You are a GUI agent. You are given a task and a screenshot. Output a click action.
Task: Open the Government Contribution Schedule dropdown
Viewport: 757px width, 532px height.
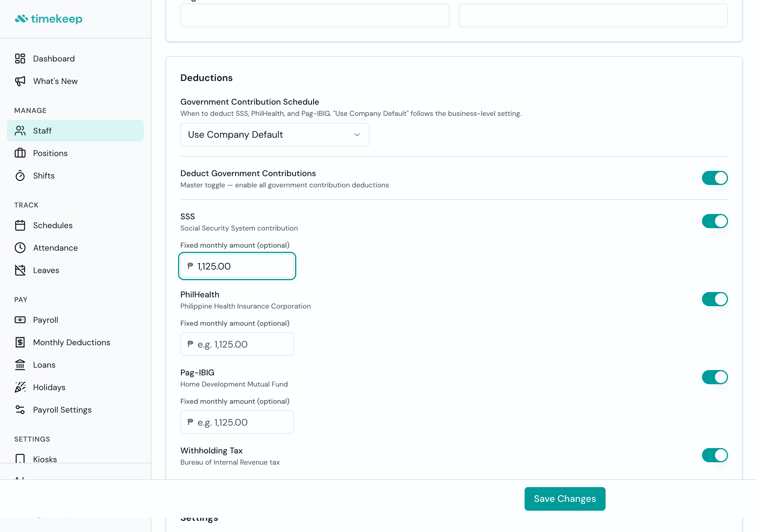275,135
